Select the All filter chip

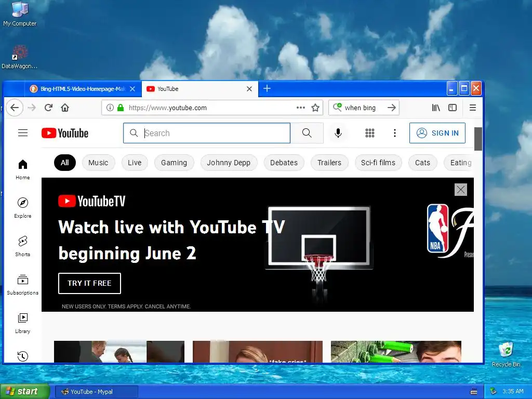[x=65, y=163]
